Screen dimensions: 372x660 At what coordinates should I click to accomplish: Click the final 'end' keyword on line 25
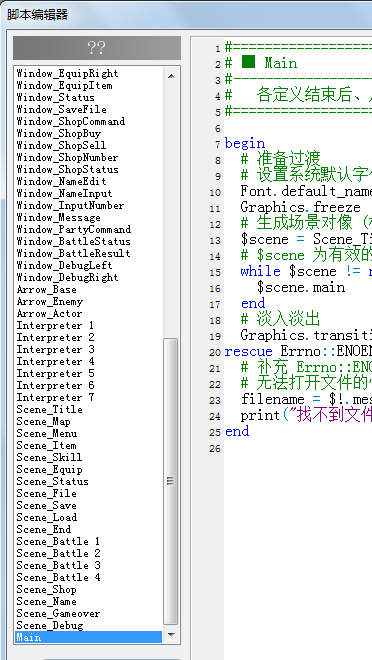[x=237, y=431]
